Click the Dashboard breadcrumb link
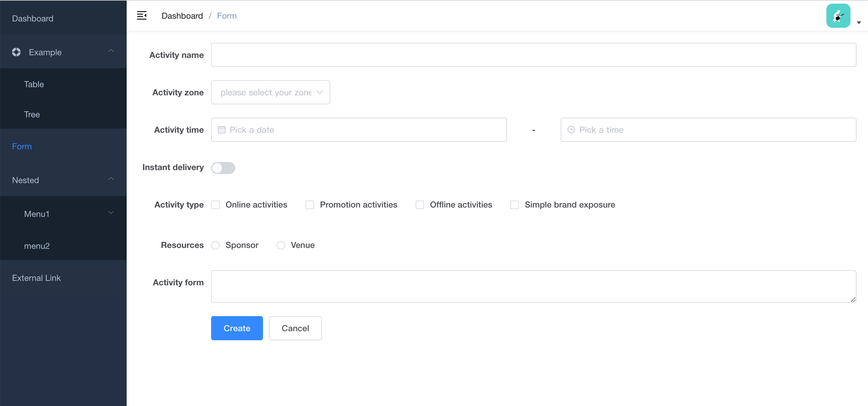Viewport: 868px width, 406px height. click(182, 15)
